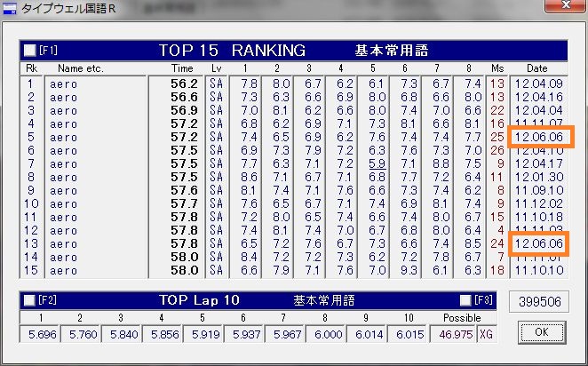Click the 8.5 value in rank 13 row
The width and height of the screenshot is (588, 366).
473,243
